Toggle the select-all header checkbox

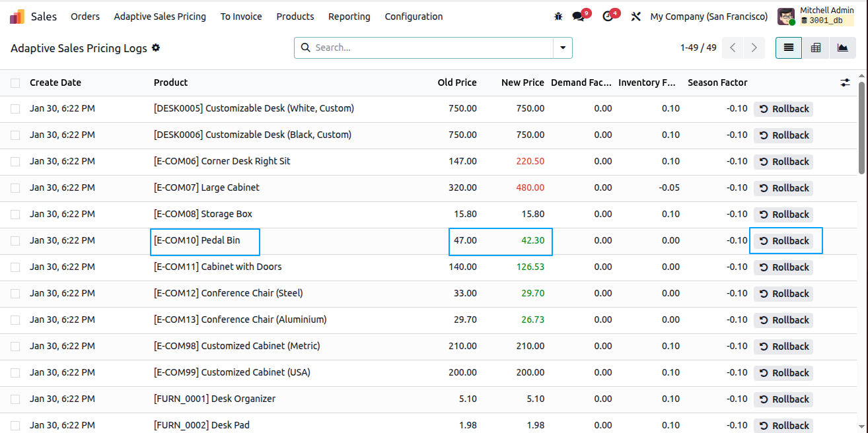[x=15, y=83]
